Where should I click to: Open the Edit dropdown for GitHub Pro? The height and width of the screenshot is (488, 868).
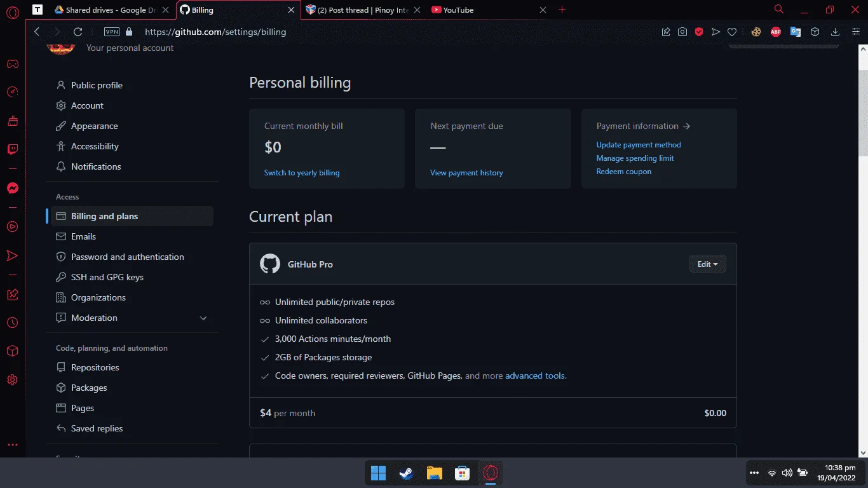click(708, 264)
